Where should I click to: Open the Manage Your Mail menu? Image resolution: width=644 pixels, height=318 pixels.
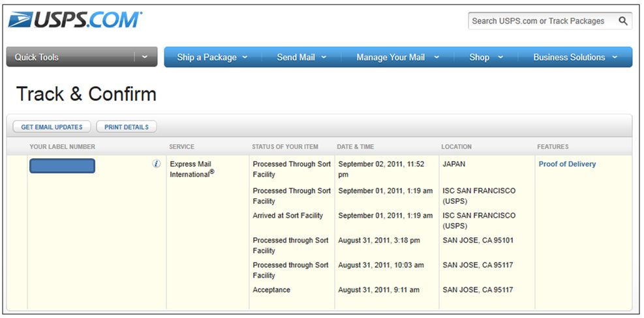pos(391,57)
